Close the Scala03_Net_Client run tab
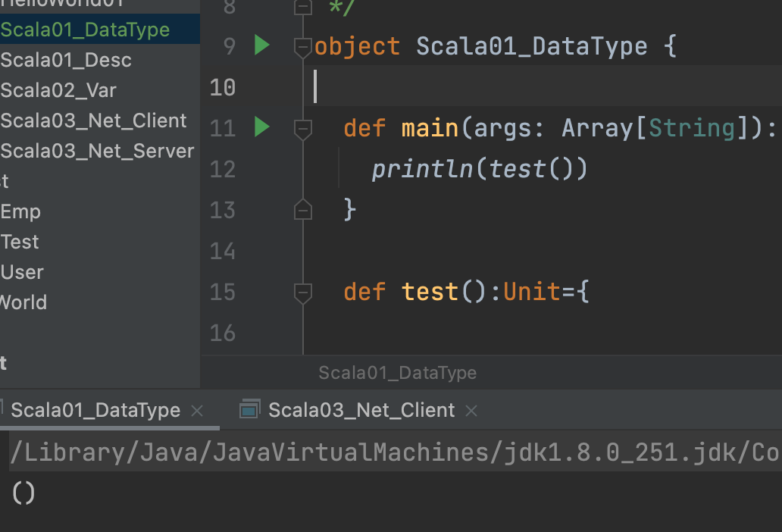 [x=471, y=411]
